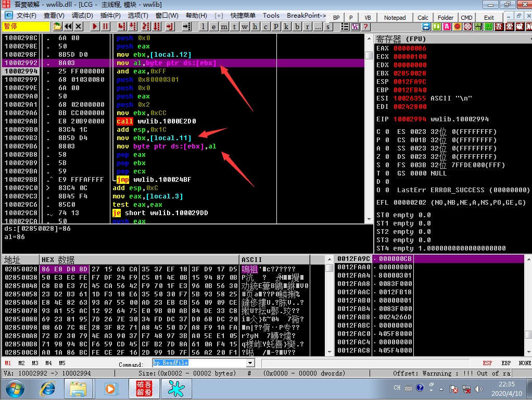The height and width of the screenshot is (400, 532).
Task: Click the open file folder icon
Action: tap(57, 27)
